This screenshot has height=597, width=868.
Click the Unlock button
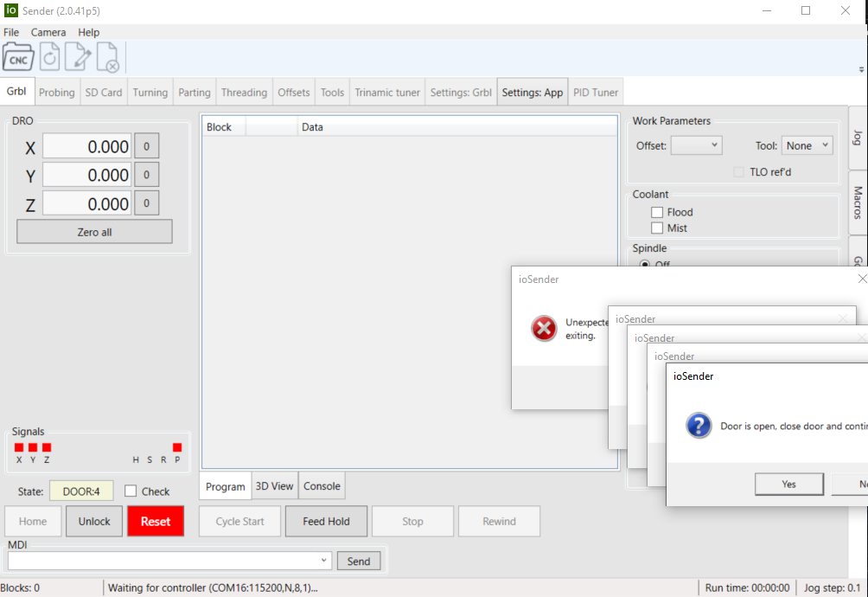click(x=94, y=521)
